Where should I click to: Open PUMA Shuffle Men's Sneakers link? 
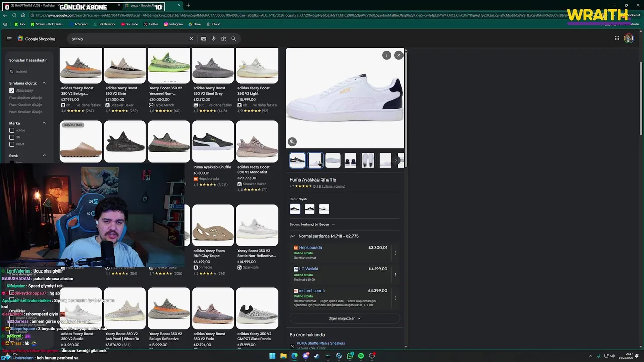(320, 343)
